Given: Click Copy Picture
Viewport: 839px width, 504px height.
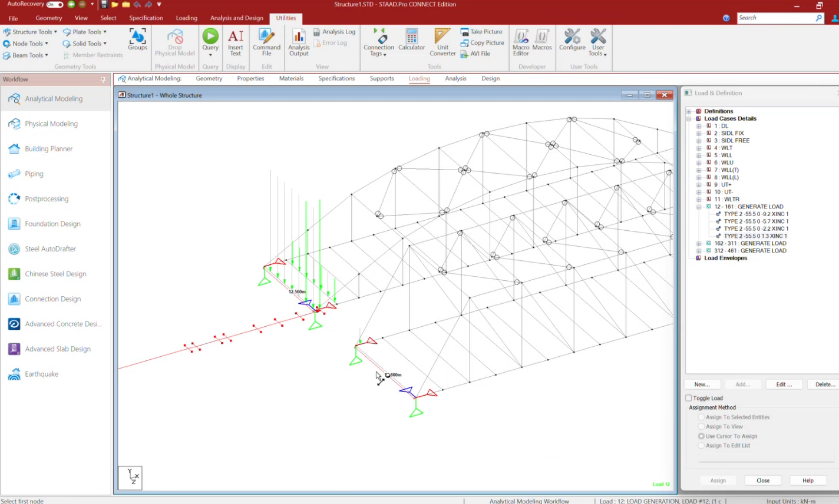Looking at the screenshot, I should pyautogui.click(x=483, y=42).
